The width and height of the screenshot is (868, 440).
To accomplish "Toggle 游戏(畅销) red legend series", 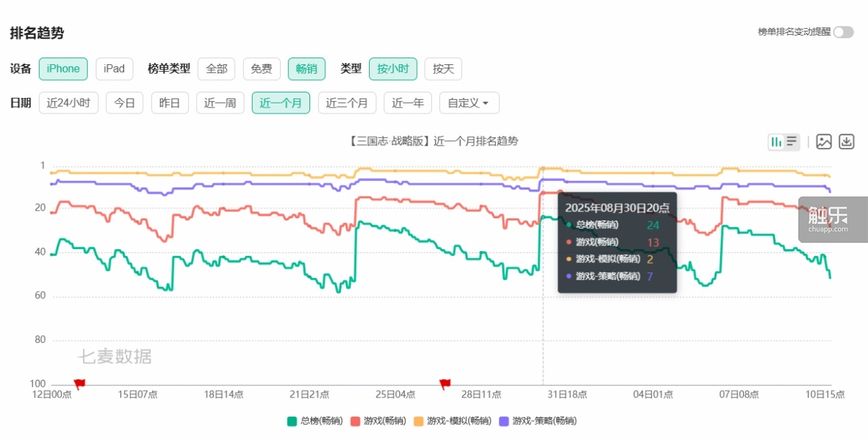I will 379,421.
